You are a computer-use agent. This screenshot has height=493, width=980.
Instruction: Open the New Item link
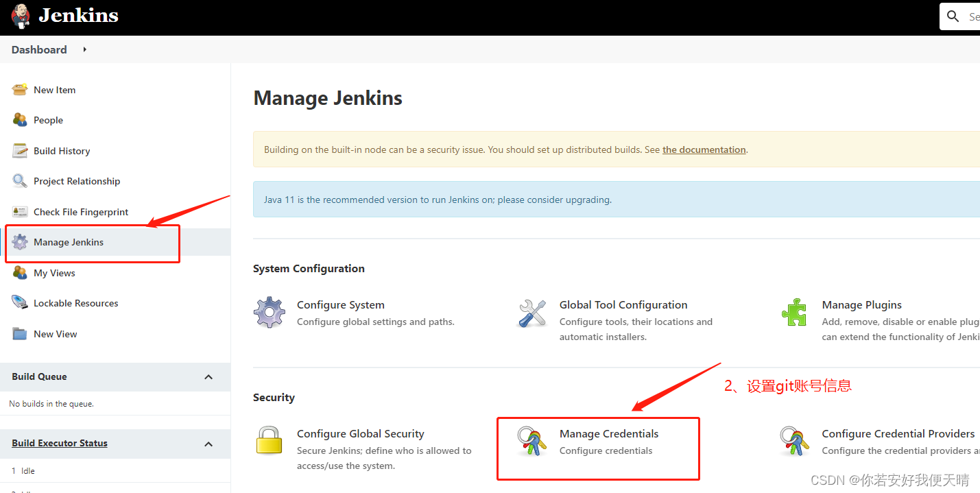(x=54, y=90)
